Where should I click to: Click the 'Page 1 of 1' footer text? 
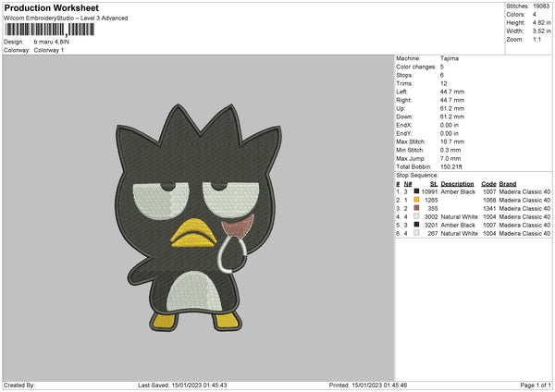tap(536, 386)
